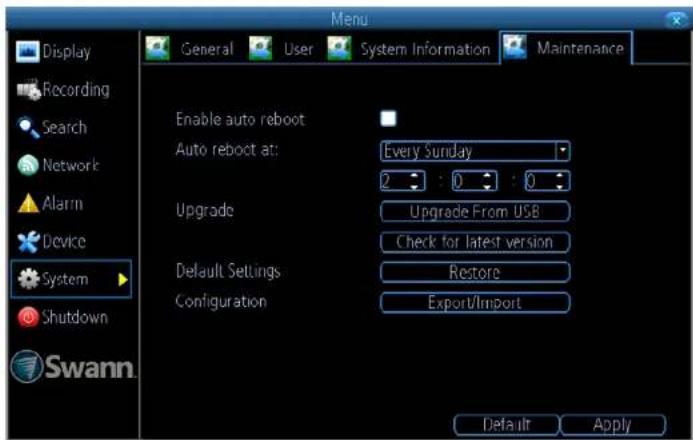Screen dimensions: 693x440
Task: Decrease the reboot seconds value
Action: point(560,186)
